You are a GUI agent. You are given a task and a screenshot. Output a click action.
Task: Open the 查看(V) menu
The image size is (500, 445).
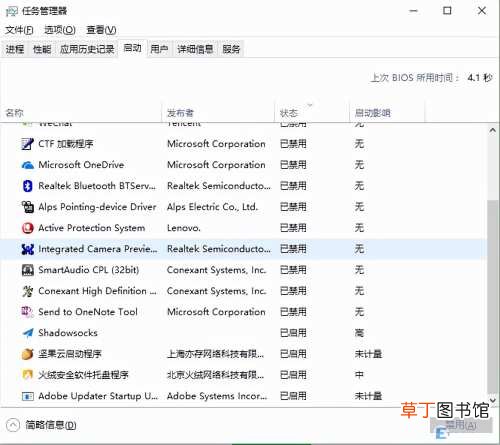(101, 30)
